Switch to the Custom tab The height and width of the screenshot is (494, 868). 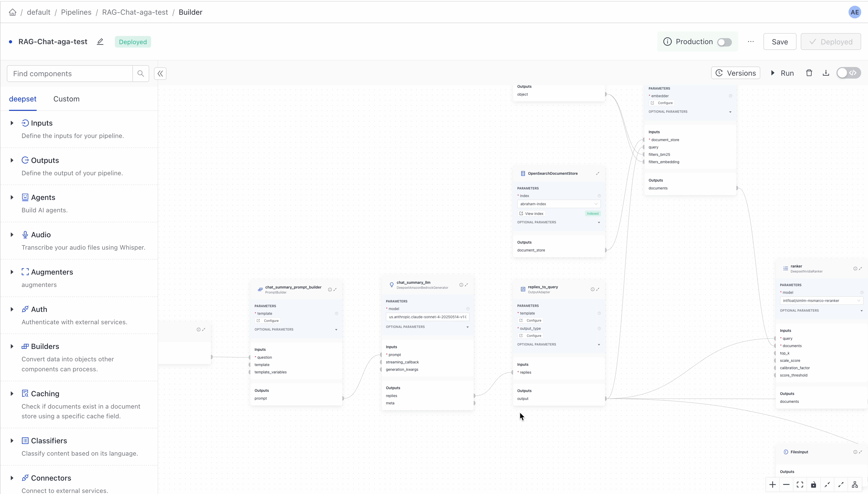click(66, 99)
